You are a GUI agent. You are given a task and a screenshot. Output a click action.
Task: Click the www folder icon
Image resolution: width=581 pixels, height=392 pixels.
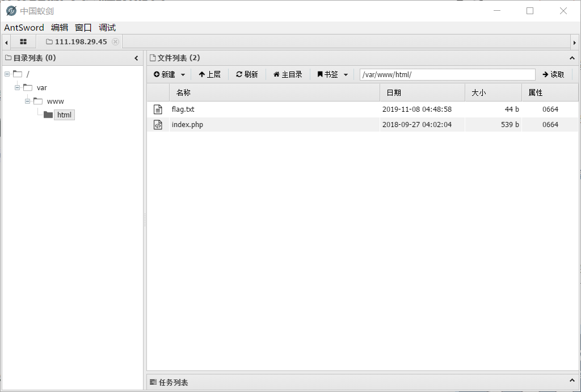coord(38,101)
